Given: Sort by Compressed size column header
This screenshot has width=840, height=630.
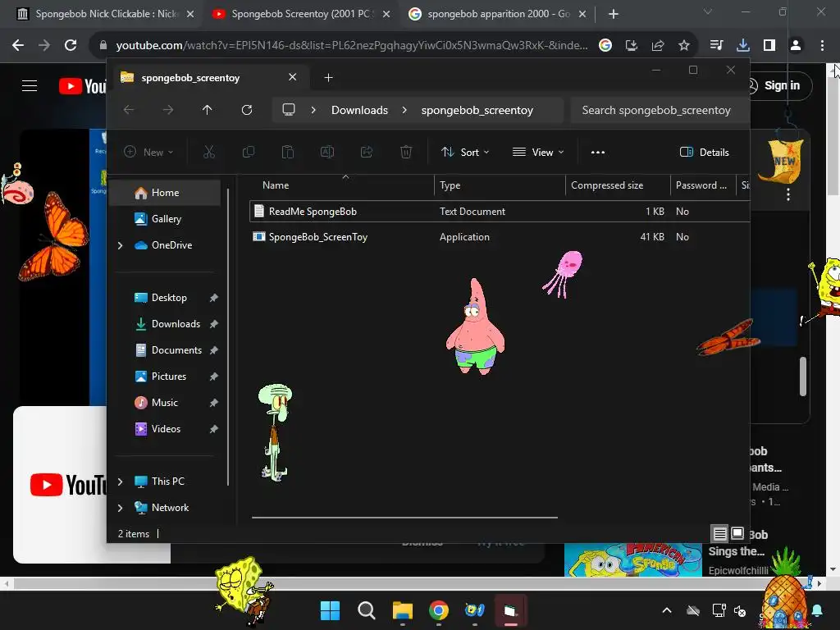Looking at the screenshot, I should point(607,185).
